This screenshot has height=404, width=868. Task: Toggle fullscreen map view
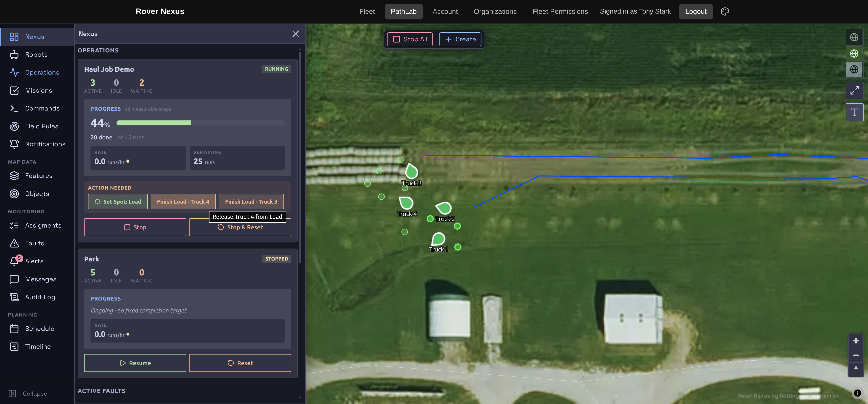click(854, 91)
